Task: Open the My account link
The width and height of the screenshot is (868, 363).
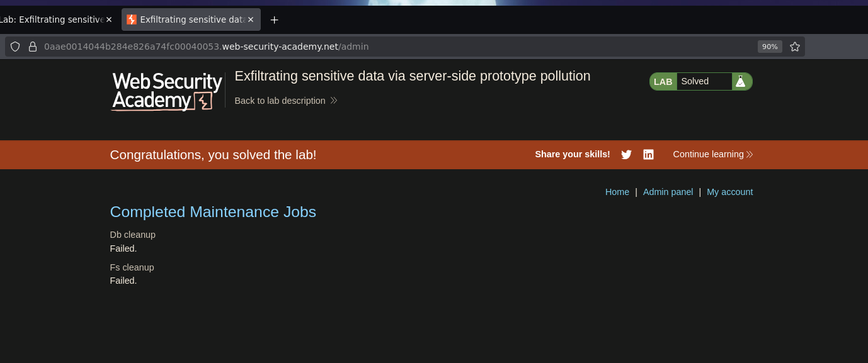Action: click(x=729, y=192)
